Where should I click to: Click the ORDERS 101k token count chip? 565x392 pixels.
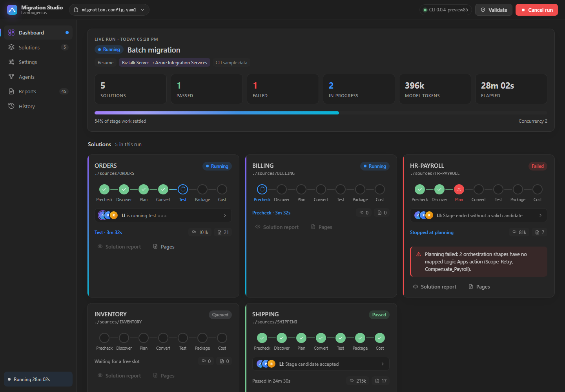[x=200, y=232]
